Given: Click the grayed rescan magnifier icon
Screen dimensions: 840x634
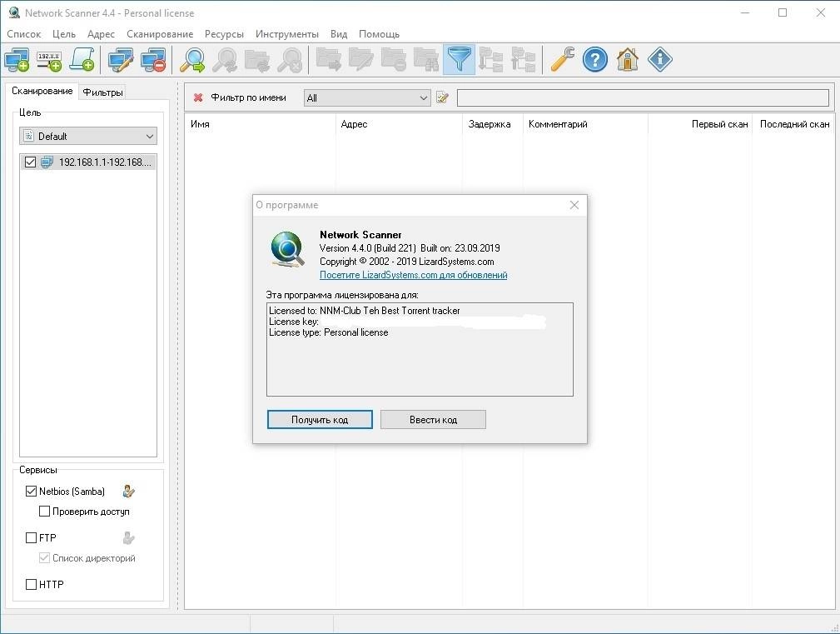Looking at the screenshot, I should click(x=225, y=59).
